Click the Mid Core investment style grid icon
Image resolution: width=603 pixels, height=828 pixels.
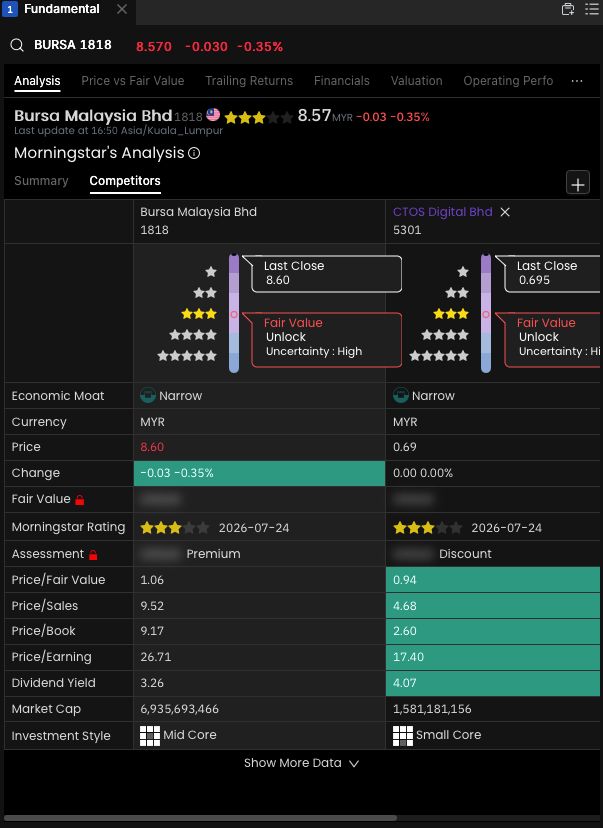[x=150, y=736]
